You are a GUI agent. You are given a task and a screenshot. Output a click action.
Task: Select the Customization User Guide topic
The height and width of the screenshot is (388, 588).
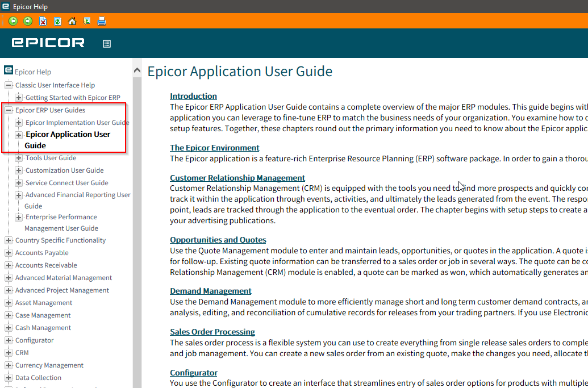tap(65, 170)
